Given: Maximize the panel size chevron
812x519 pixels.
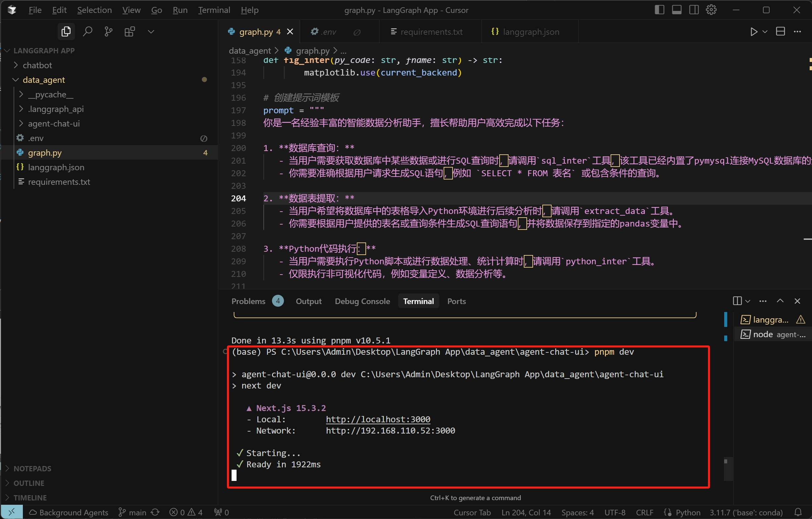Looking at the screenshot, I should pyautogui.click(x=780, y=301).
